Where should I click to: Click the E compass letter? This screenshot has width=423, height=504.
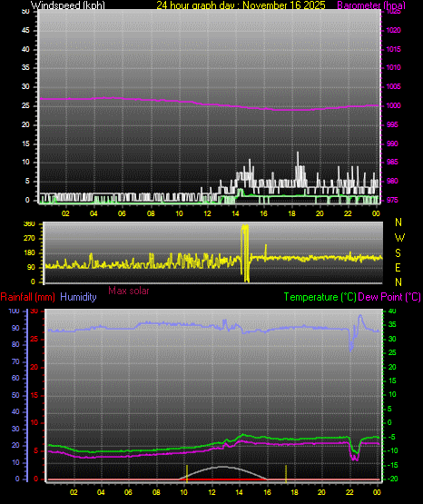pos(398,267)
